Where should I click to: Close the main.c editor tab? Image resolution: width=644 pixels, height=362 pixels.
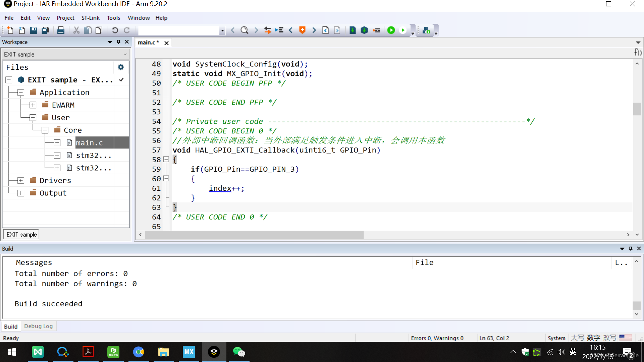point(166,43)
